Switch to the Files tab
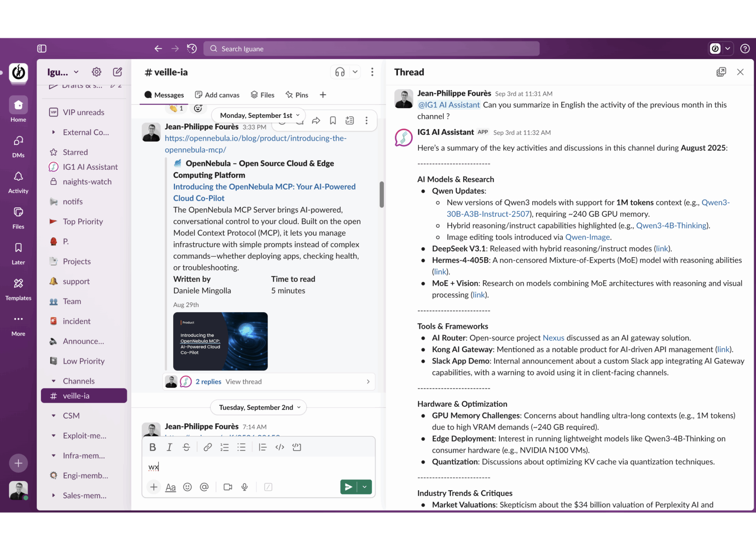756x550 pixels. 262,95
